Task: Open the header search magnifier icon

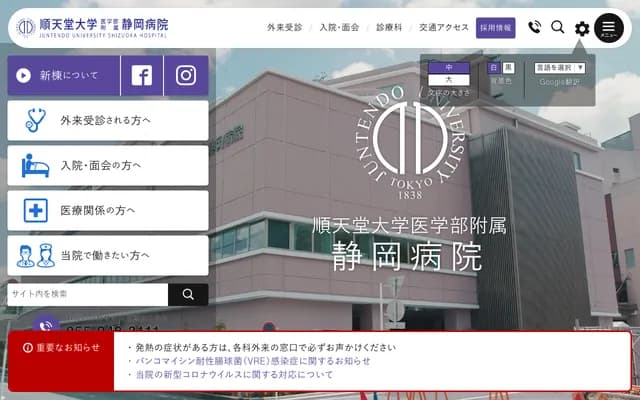Action: pyautogui.click(x=558, y=27)
